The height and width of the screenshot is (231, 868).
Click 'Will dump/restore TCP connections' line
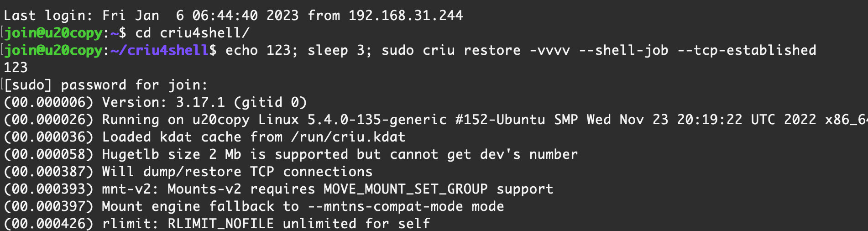tap(237, 172)
